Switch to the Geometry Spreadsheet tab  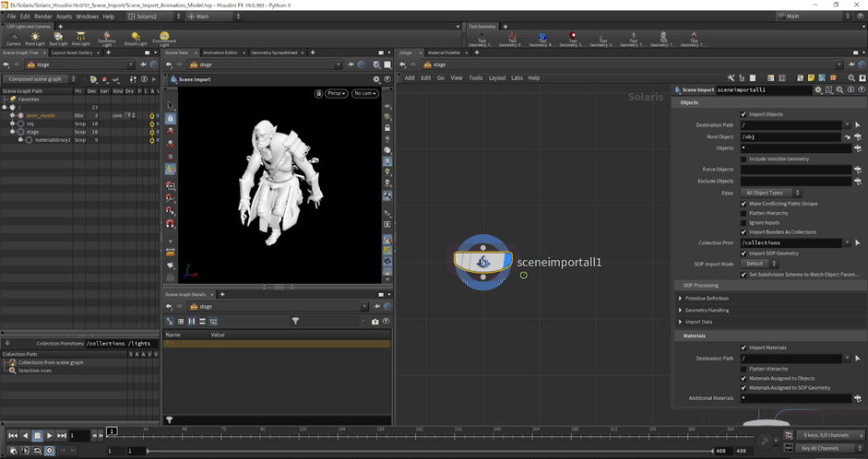(x=274, y=53)
